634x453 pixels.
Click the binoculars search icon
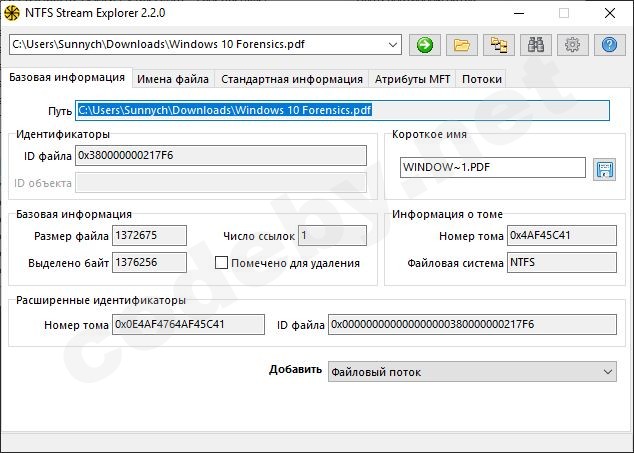click(x=535, y=45)
